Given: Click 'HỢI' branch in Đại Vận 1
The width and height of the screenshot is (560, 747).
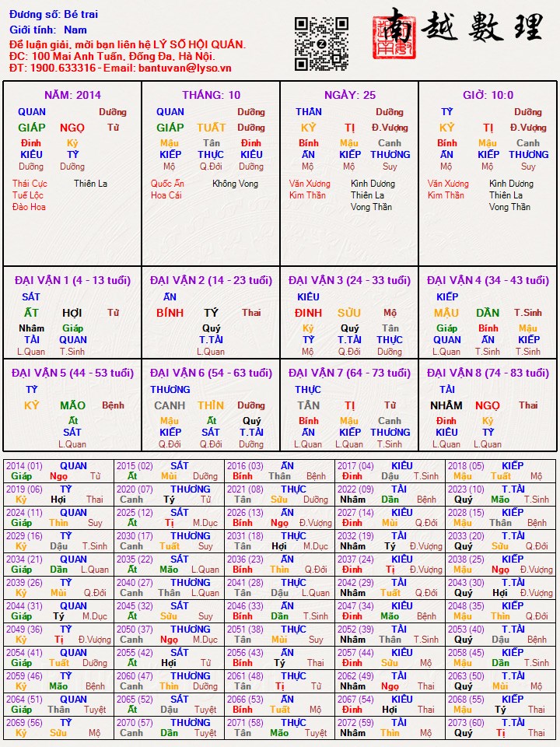Looking at the screenshot, I should tap(72, 313).
